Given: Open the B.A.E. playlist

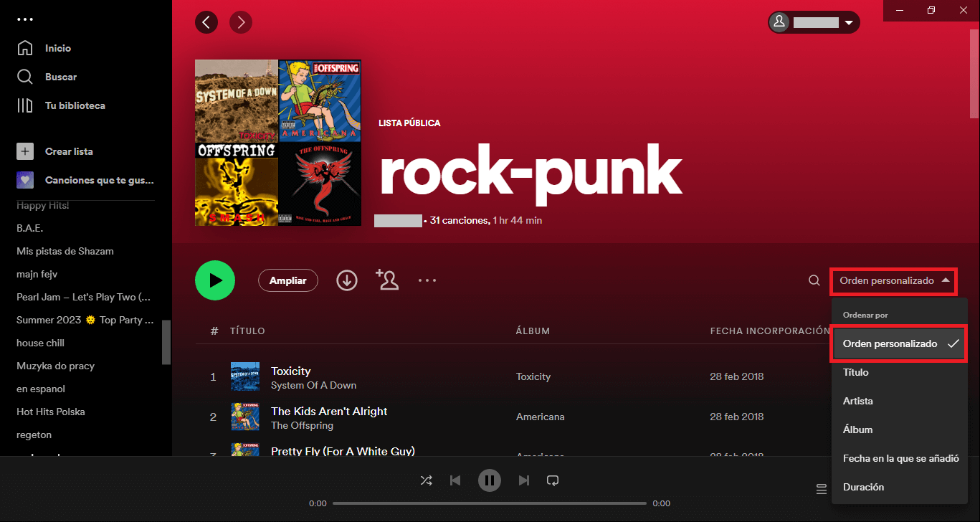Looking at the screenshot, I should click(x=30, y=228).
